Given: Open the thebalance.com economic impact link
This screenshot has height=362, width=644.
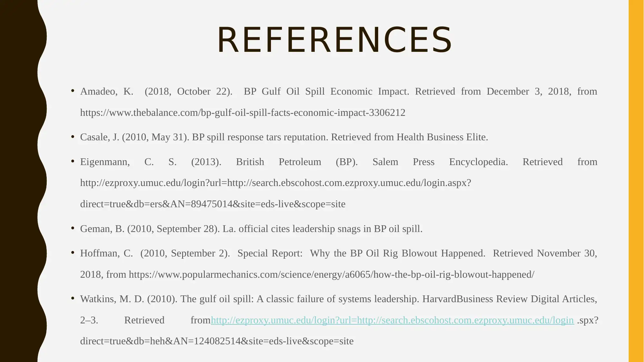Looking at the screenshot, I should point(242,112).
